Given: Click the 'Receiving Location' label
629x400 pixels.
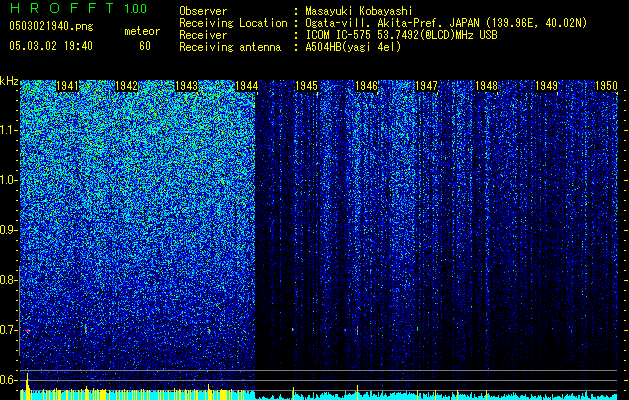Looking at the screenshot, I should 233,23.
